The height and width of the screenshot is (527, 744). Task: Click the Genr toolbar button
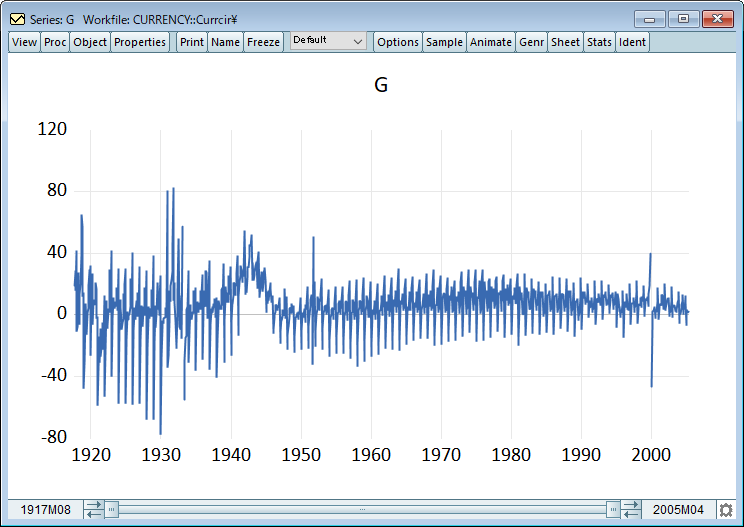click(x=531, y=42)
